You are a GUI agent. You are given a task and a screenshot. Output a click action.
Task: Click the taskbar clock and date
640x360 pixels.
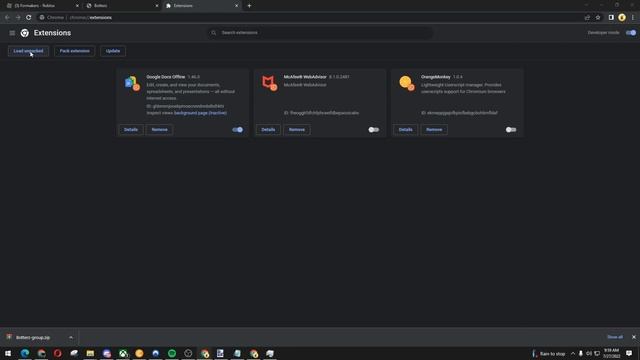pyautogui.click(x=611, y=353)
